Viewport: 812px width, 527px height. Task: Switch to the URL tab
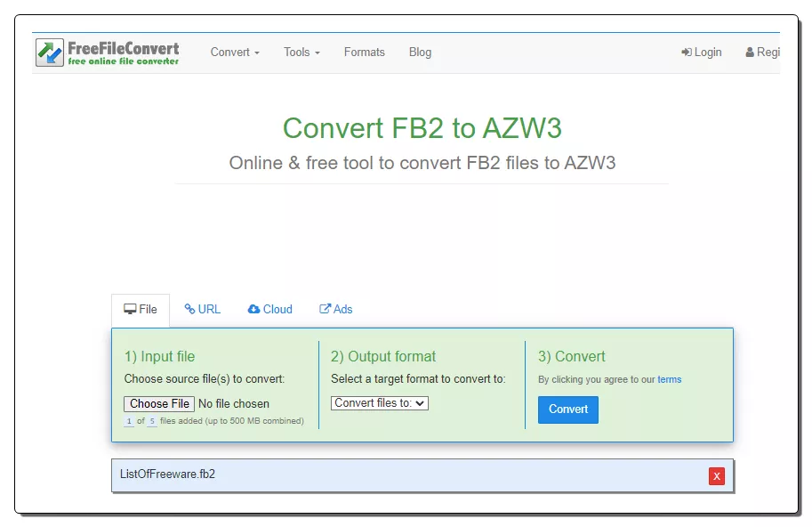[x=203, y=310]
